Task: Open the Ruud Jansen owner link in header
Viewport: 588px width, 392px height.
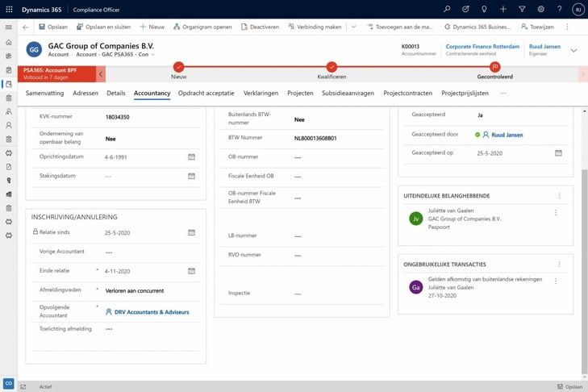Action: point(544,47)
